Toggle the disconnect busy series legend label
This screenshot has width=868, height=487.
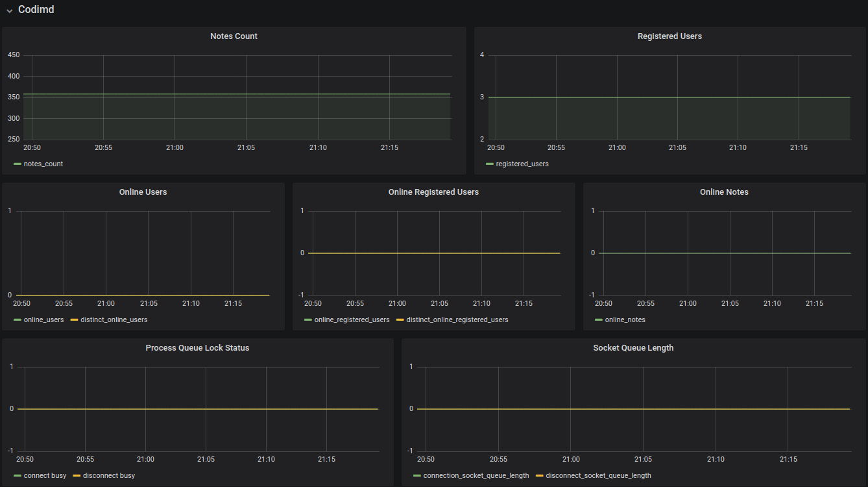[109, 476]
